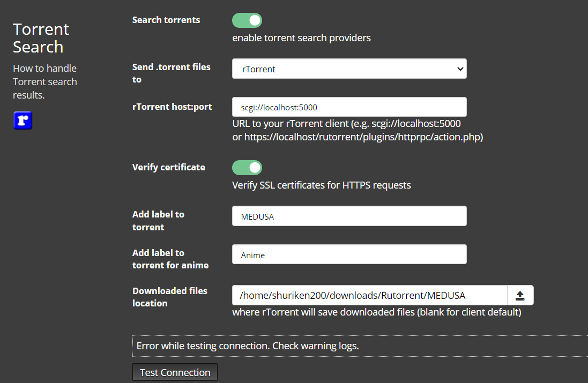Click the Torrent Search heading
Image resolution: width=588 pixels, height=383 pixels.
click(41, 37)
